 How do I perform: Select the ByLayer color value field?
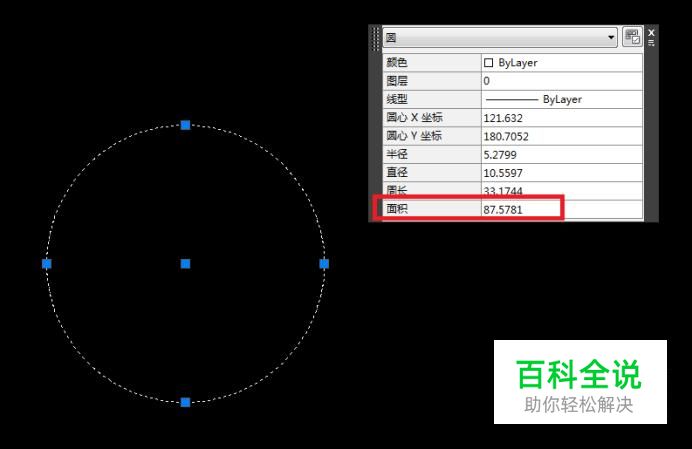[x=562, y=63]
